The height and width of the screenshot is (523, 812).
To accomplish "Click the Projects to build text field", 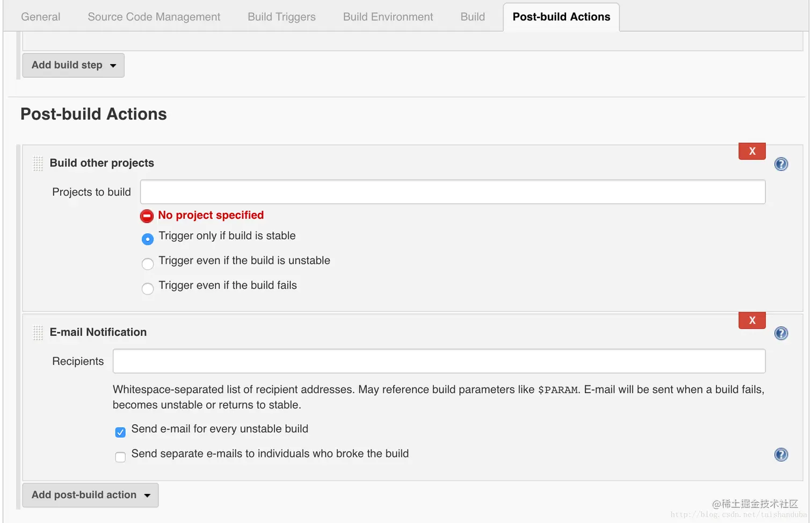I will coord(452,192).
